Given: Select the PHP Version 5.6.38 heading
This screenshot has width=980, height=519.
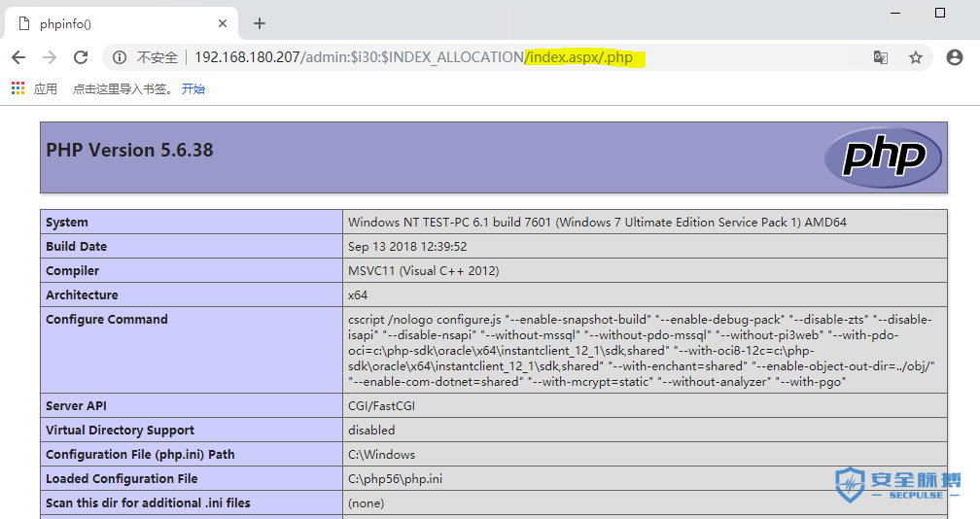Looking at the screenshot, I should [x=129, y=150].
